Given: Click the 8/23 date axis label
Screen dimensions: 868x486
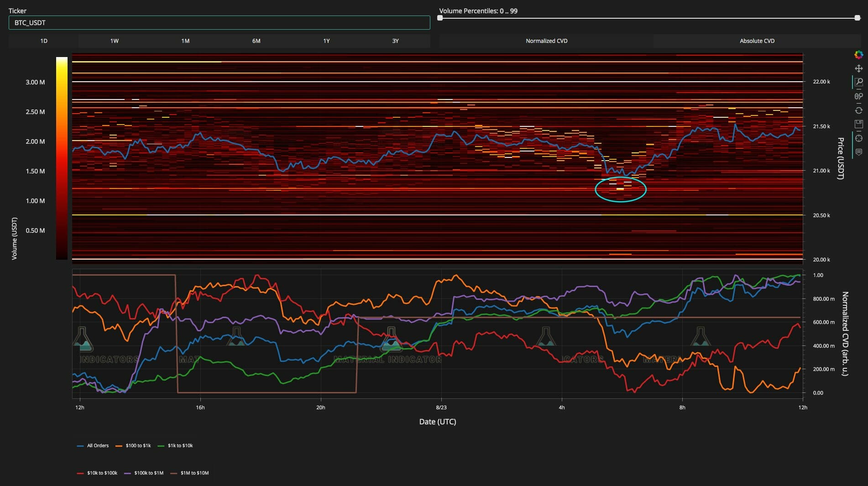Looking at the screenshot, I should pyautogui.click(x=441, y=408).
